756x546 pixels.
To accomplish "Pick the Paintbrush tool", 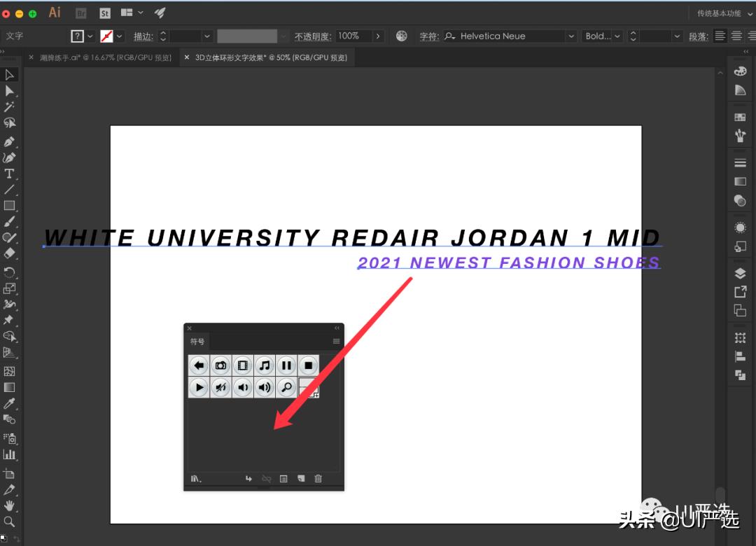I will click(x=9, y=221).
